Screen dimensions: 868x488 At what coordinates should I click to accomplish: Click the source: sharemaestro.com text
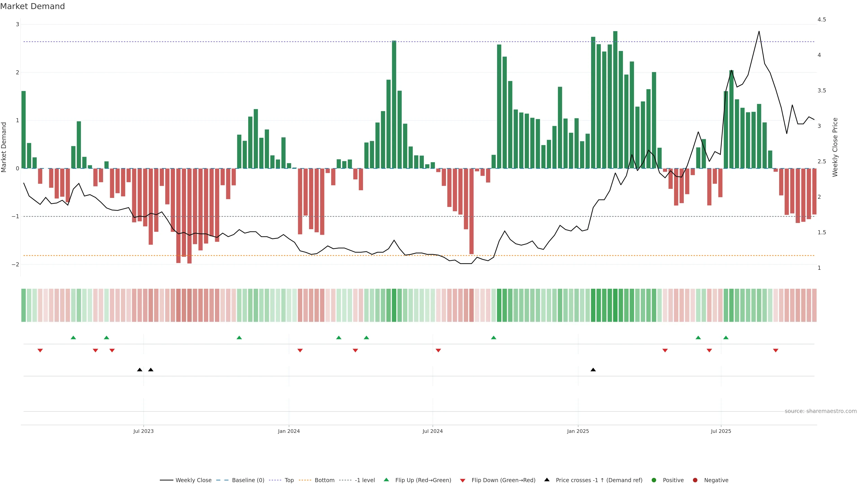pos(821,411)
